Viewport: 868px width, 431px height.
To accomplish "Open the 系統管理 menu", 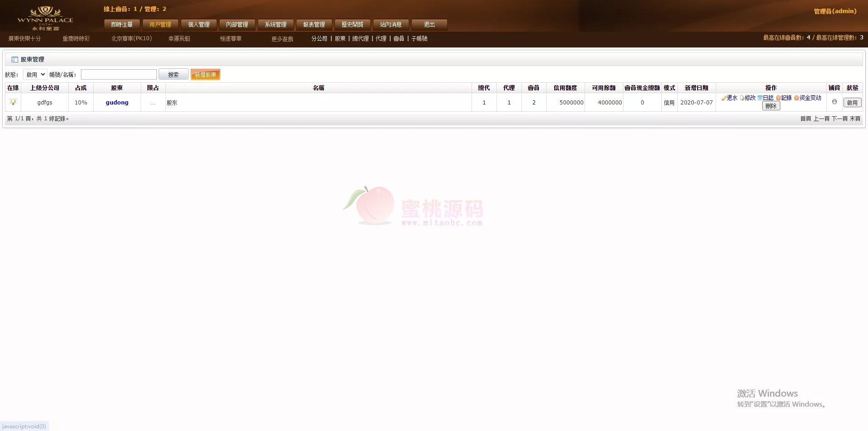I will (x=275, y=24).
